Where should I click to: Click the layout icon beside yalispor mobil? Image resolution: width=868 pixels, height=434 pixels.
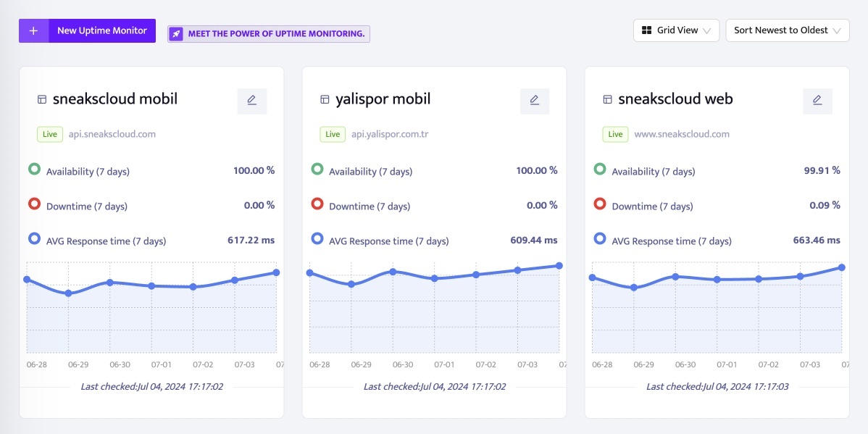[x=325, y=100]
